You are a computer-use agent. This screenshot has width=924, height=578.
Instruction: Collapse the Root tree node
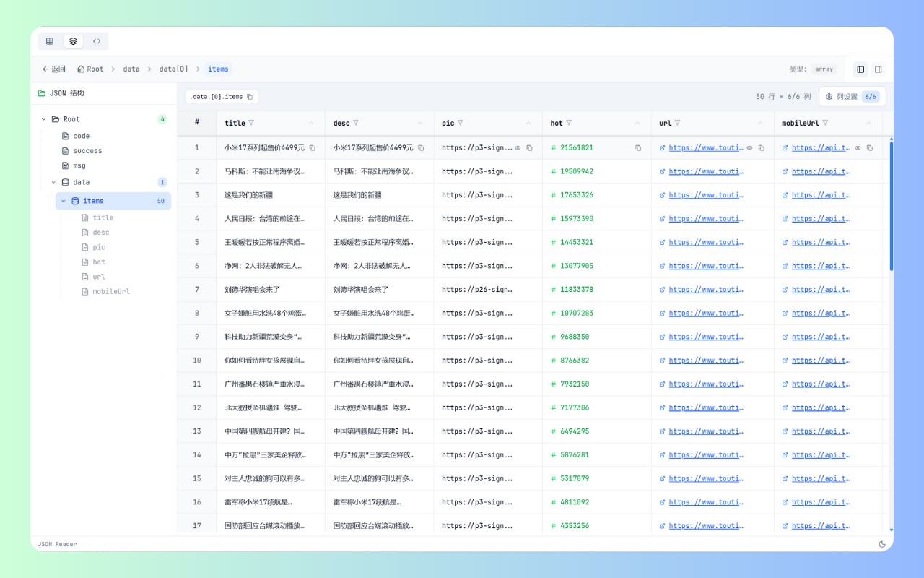coord(44,119)
